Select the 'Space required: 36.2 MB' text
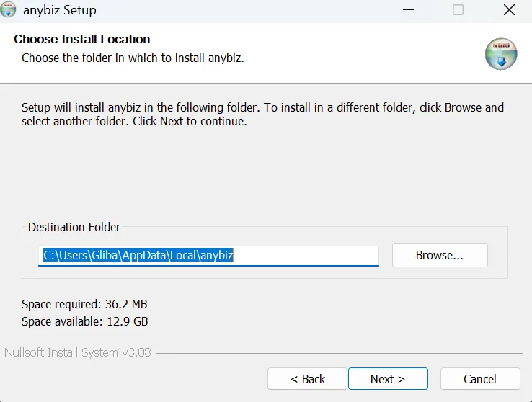 click(x=84, y=304)
